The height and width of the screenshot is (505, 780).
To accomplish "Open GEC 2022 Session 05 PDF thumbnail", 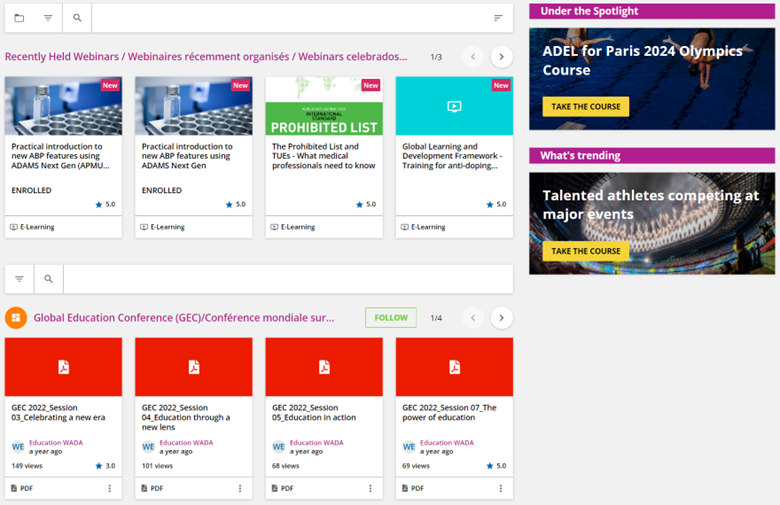I will 324,367.
